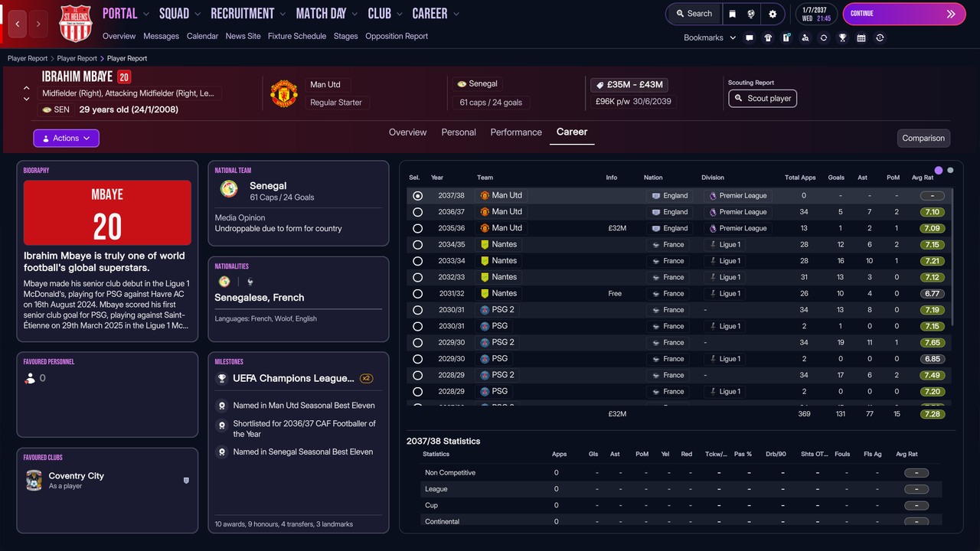
Task: Click the Man Utd crest in player header
Action: (284, 93)
